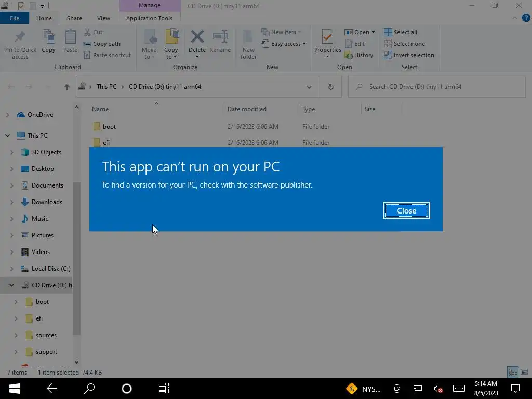
Task: Click the Paste icon in ribbon
Action: pyautogui.click(x=70, y=37)
